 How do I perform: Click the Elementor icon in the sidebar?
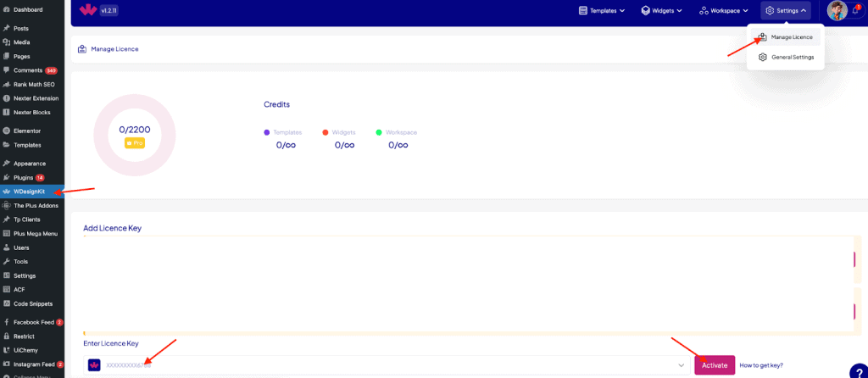coord(7,131)
